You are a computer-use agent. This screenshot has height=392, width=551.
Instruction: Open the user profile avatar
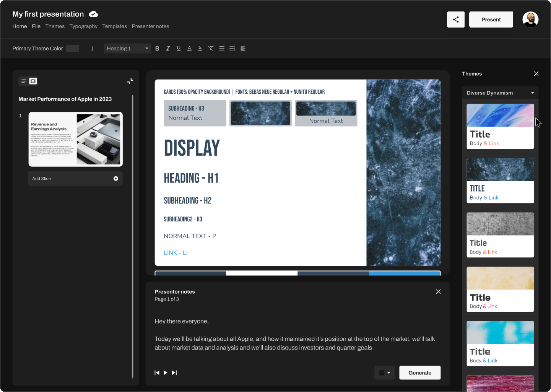pyautogui.click(x=530, y=20)
